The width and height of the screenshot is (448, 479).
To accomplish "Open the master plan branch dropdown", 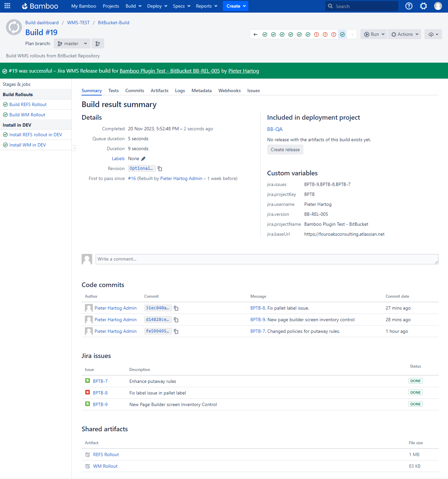I will tap(72, 43).
